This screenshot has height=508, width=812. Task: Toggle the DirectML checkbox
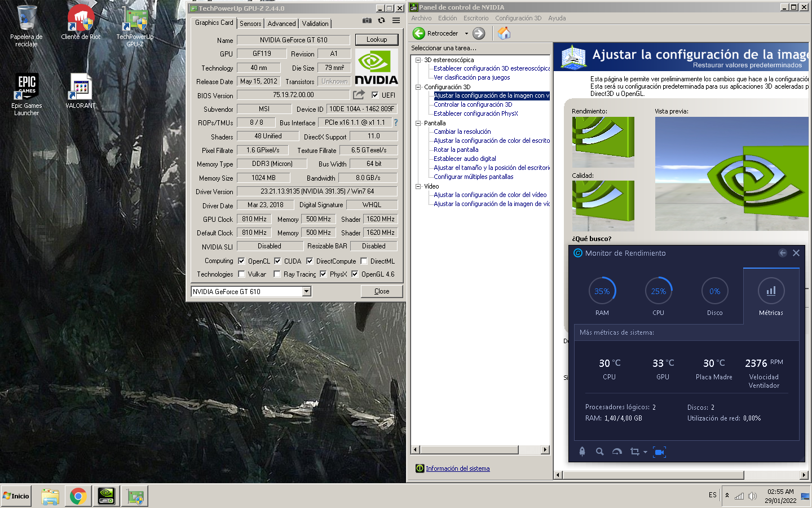[x=364, y=261]
